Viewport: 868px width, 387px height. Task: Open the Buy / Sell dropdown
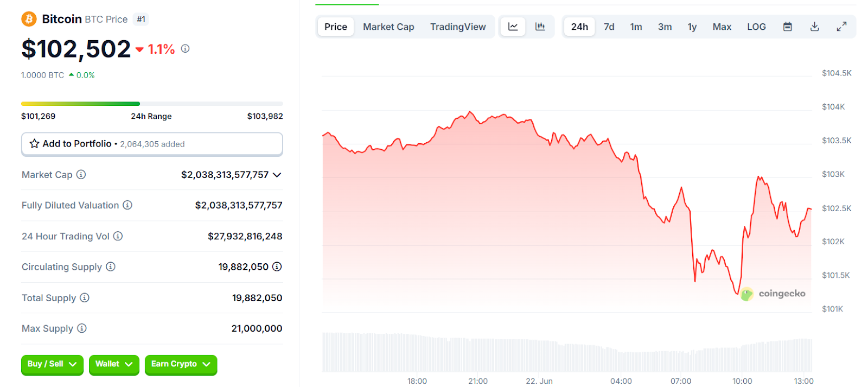pos(52,364)
